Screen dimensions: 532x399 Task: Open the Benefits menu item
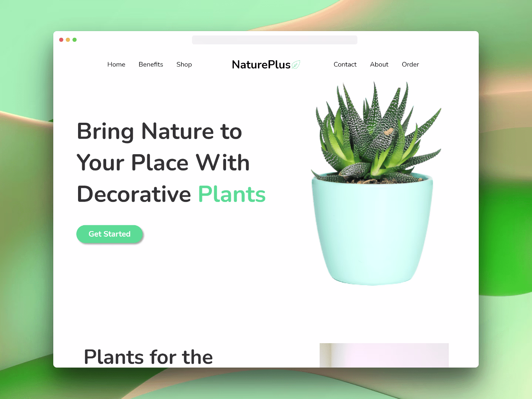pyautogui.click(x=151, y=64)
